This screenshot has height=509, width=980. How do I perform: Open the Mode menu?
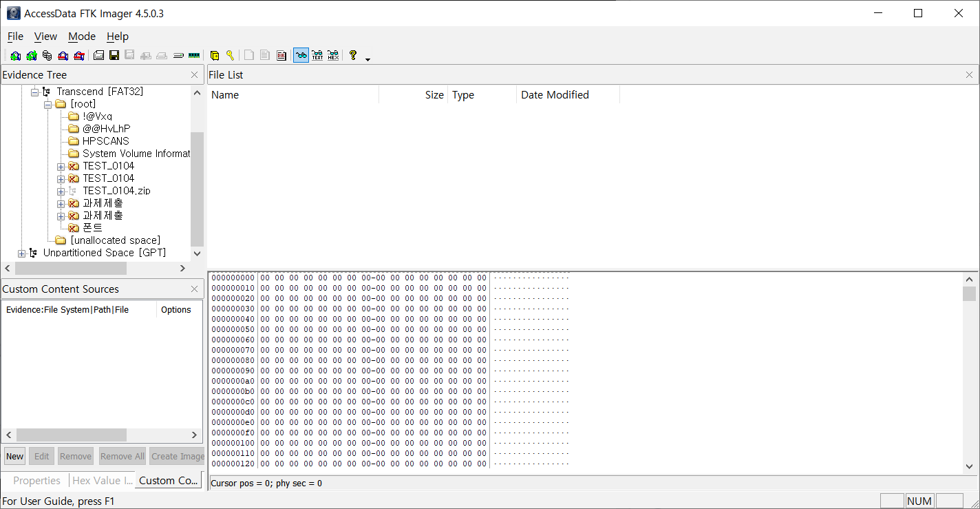point(82,37)
